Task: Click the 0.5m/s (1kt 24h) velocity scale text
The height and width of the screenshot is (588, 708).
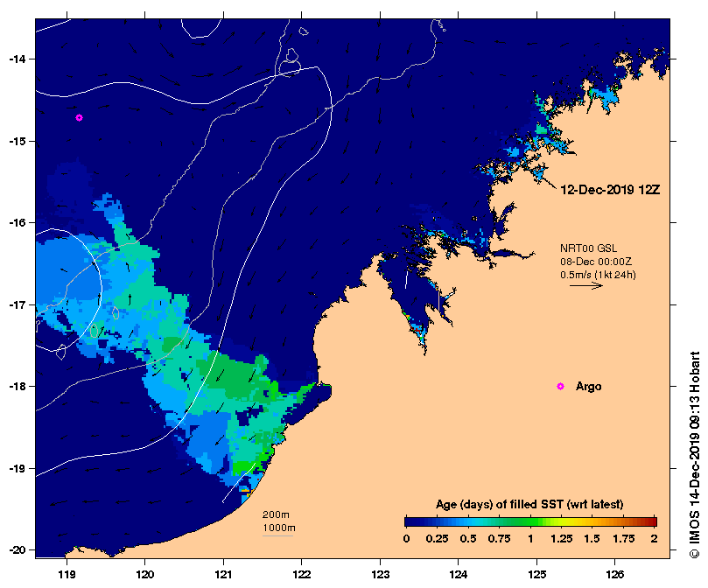Action: pos(598,275)
